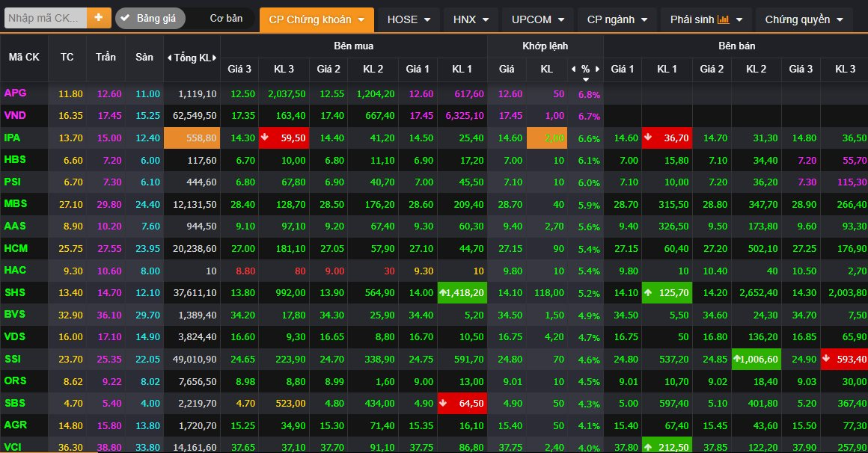Click the red down-arrow 59,50 cell in IPA row
Viewport: 868px width, 453px height.
tap(284, 138)
